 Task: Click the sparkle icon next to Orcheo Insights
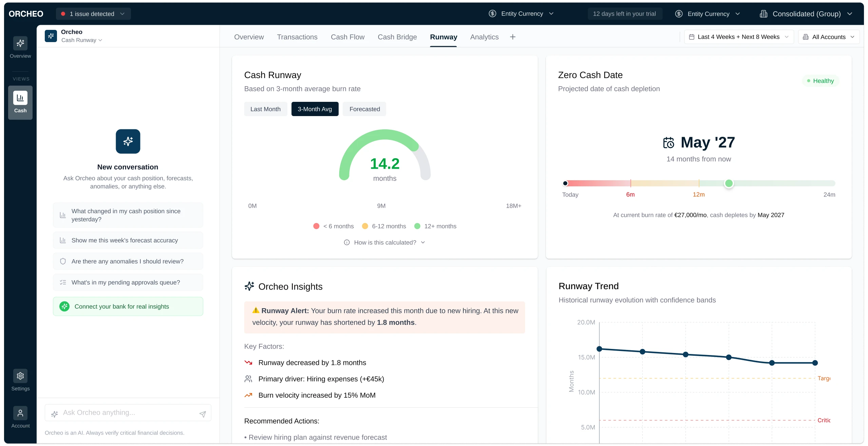pos(249,286)
